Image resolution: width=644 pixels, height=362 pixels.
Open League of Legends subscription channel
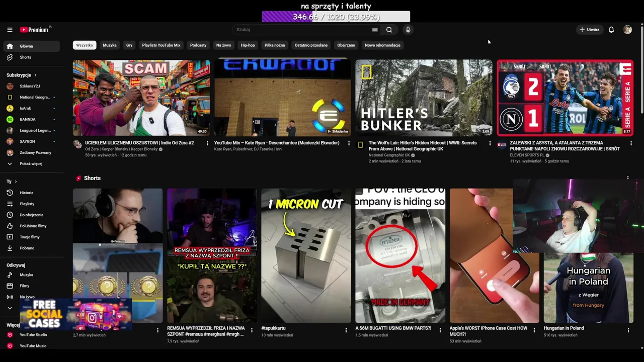point(31,130)
